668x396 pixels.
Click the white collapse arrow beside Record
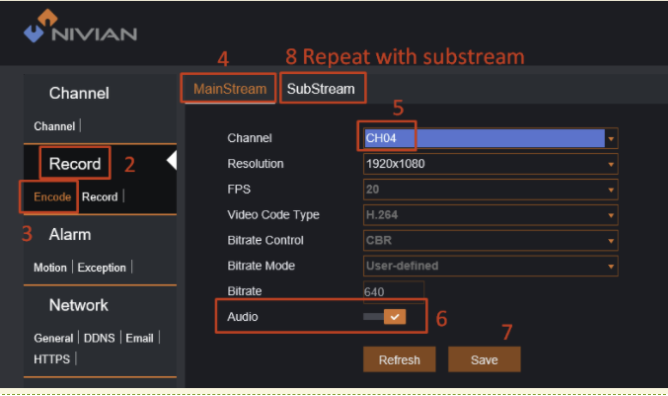point(172,161)
